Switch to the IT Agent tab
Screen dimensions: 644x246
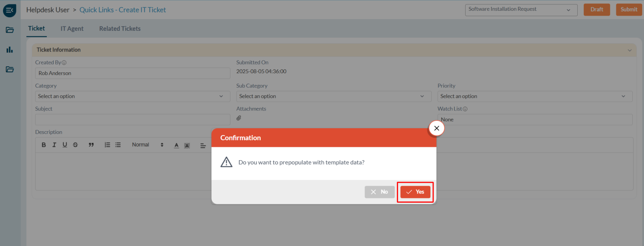[x=72, y=29]
